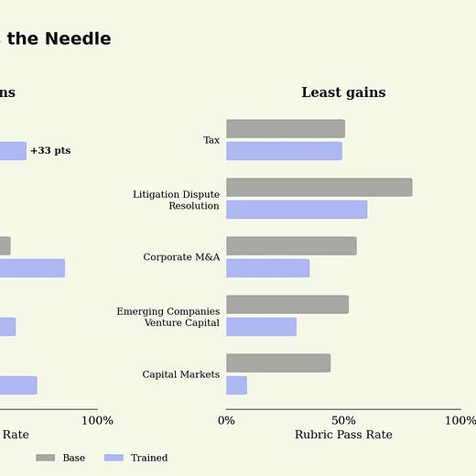The height and width of the screenshot is (476, 476).
Task: Click the blue Trained legend swatch
Action: click(x=114, y=458)
